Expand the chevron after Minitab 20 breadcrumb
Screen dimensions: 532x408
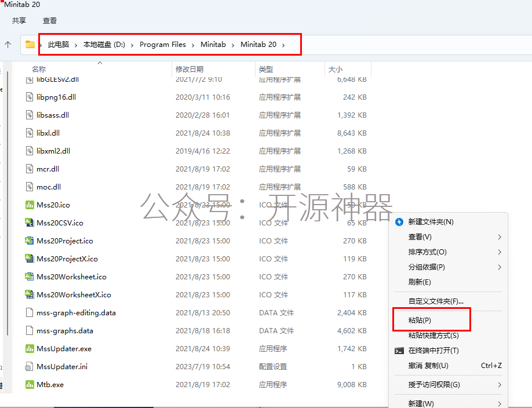click(x=283, y=45)
